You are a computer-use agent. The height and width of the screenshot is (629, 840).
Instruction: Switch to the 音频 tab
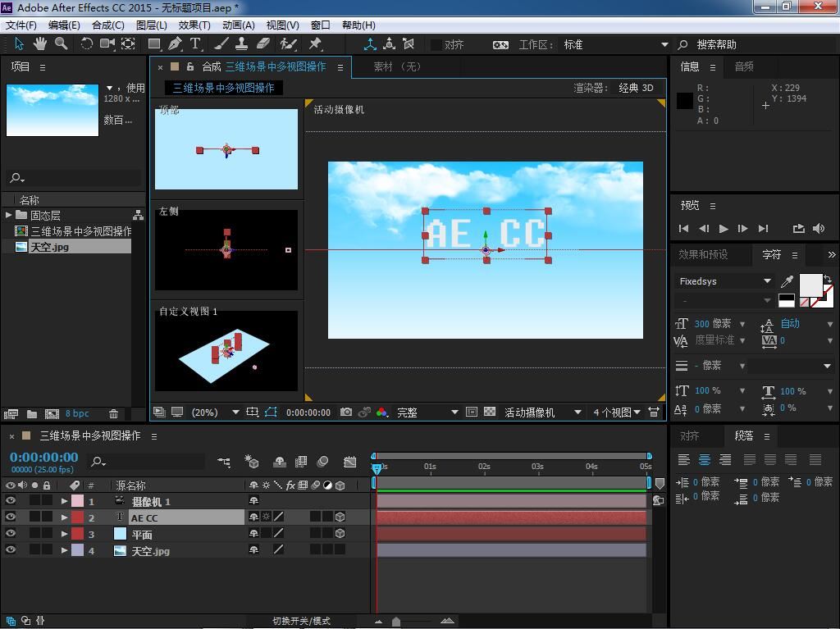click(x=743, y=66)
